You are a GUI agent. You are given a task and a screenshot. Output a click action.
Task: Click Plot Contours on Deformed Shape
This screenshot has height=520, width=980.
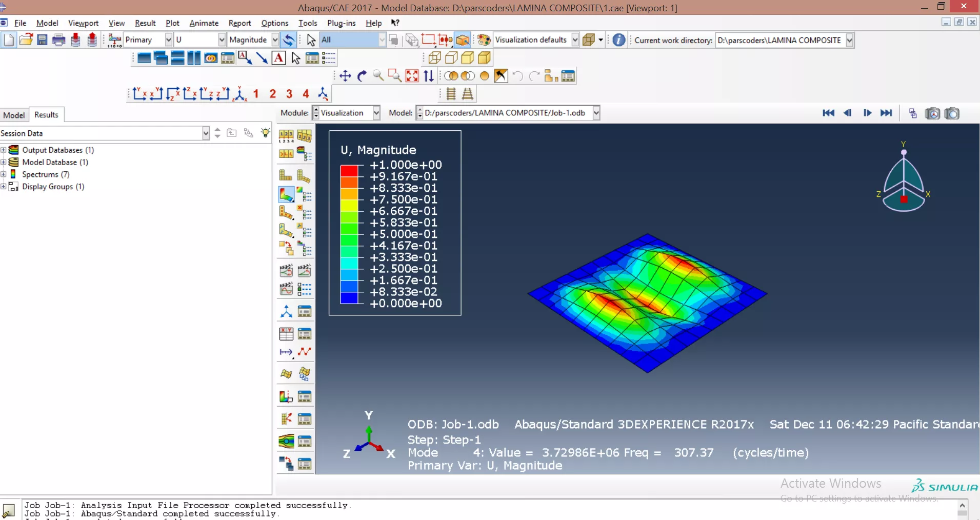pyautogui.click(x=286, y=194)
